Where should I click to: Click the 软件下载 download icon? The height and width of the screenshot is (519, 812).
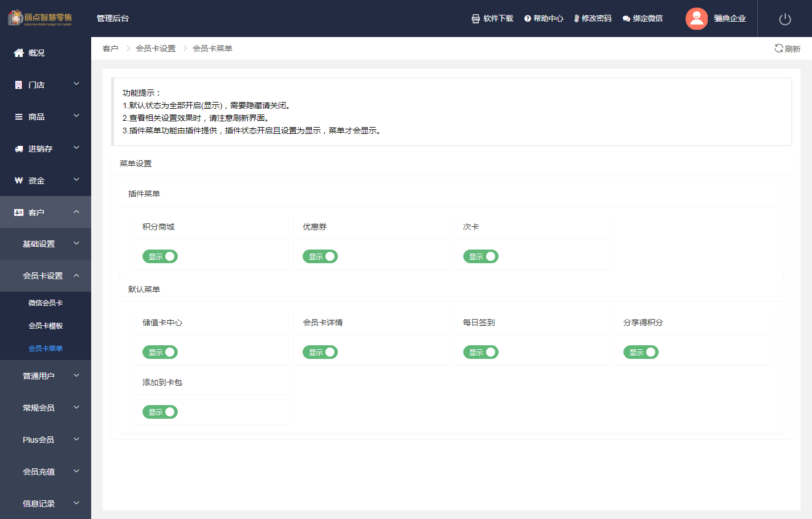click(x=476, y=19)
